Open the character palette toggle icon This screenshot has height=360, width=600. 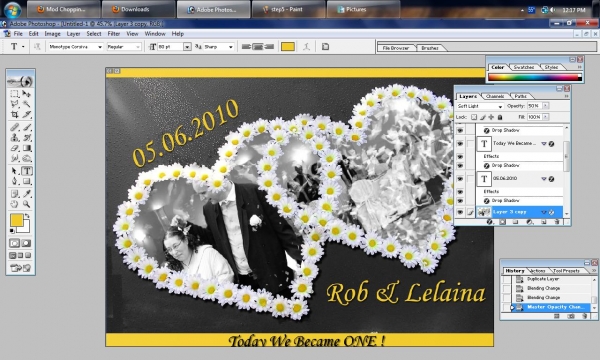pyautogui.click(x=325, y=47)
